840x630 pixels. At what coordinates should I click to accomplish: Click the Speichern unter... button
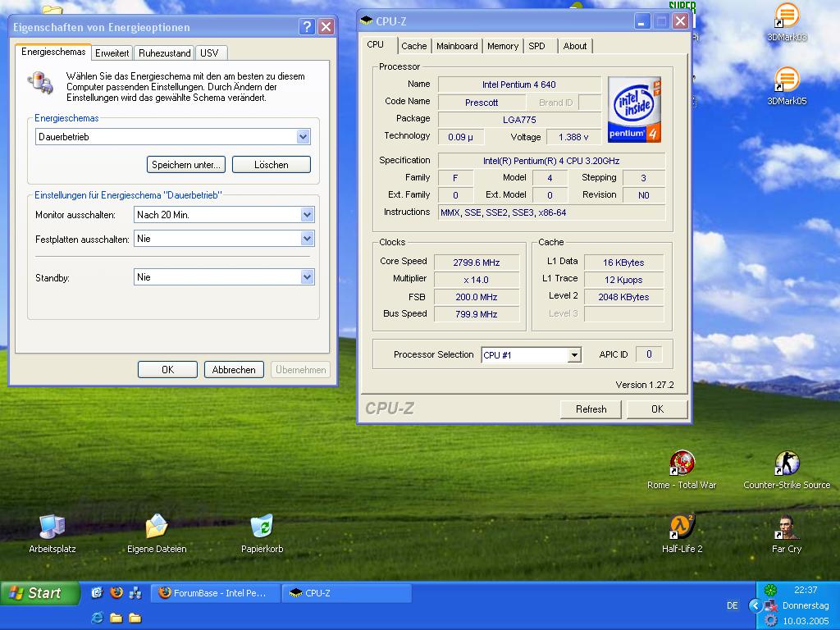click(x=186, y=164)
